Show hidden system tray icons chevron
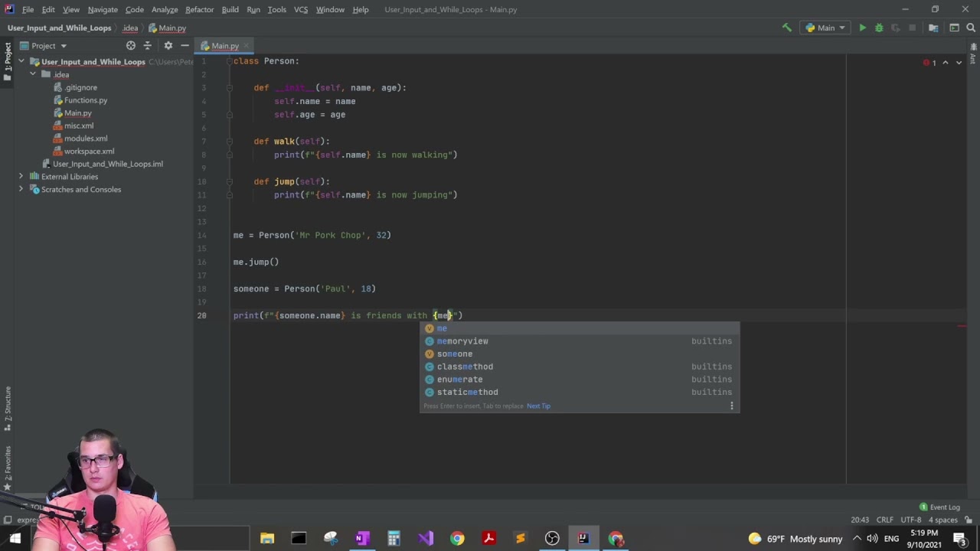980x551 pixels. click(857, 539)
